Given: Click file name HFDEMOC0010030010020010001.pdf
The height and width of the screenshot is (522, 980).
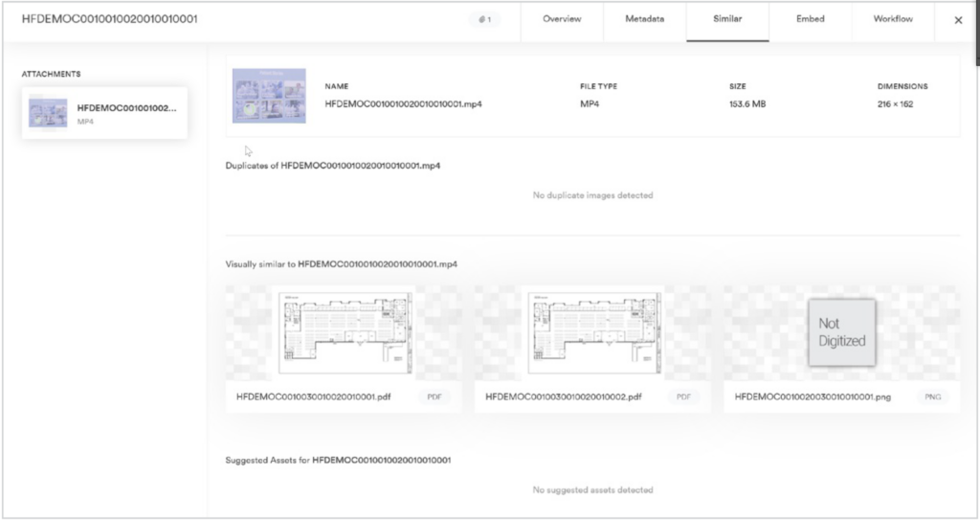Looking at the screenshot, I should [313, 397].
